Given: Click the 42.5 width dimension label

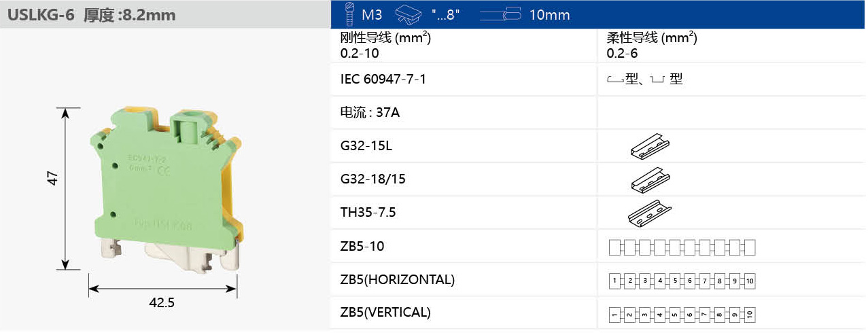Looking at the screenshot, I should coord(162,303).
